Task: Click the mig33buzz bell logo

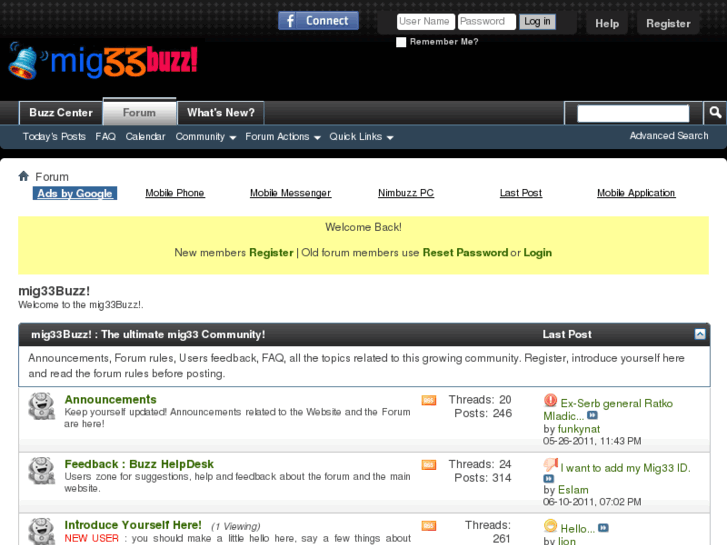Action: (103, 61)
